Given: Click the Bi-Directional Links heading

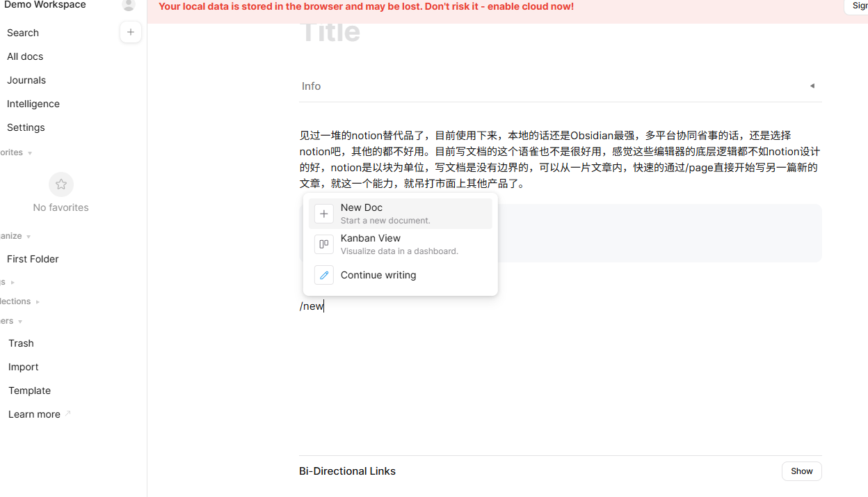Looking at the screenshot, I should pos(347,471).
